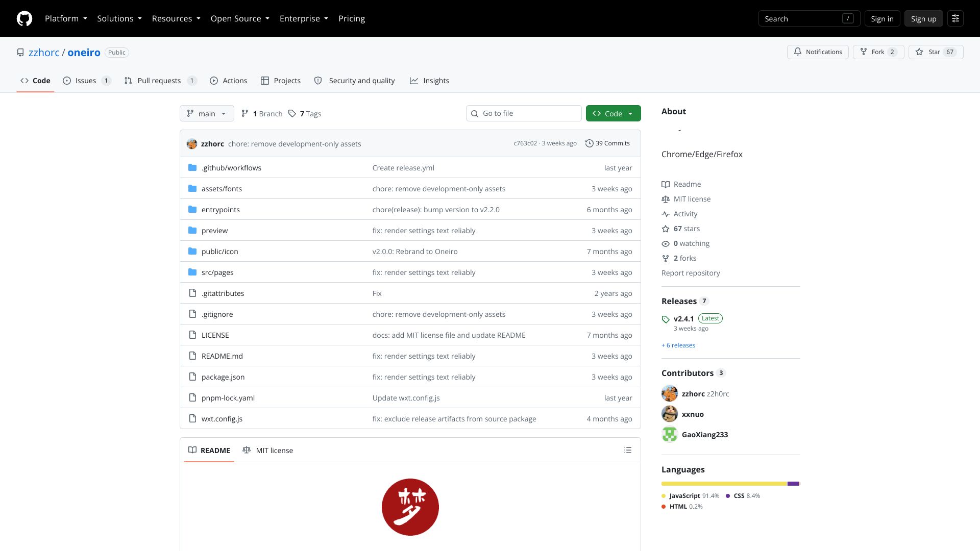Open the main branch selector dropdown
980x551 pixels.
pos(207,113)
